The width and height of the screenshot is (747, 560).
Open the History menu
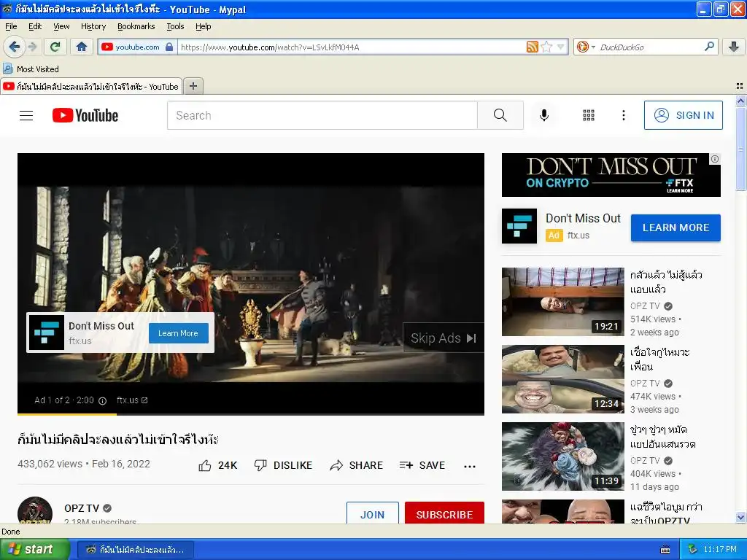click(x=93, y=26)
